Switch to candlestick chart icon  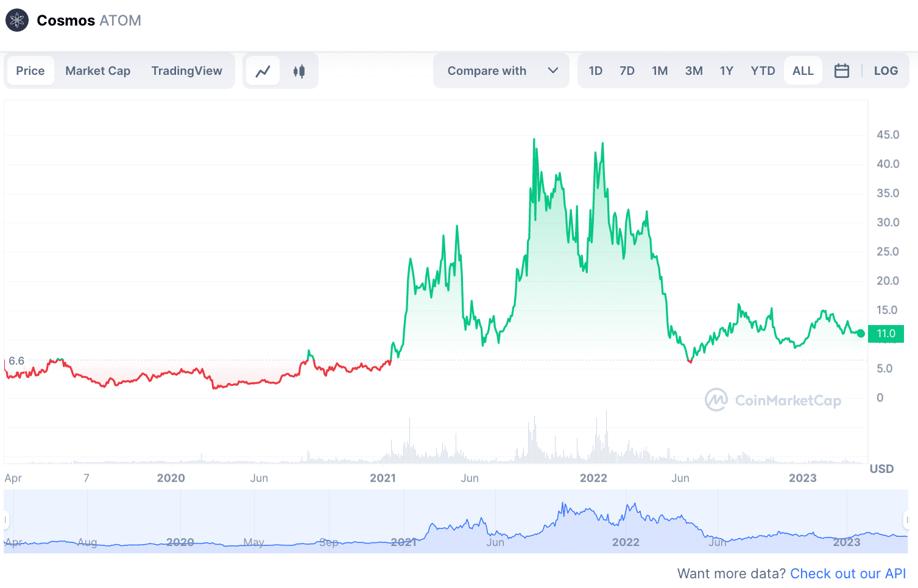tap(299, 71)
